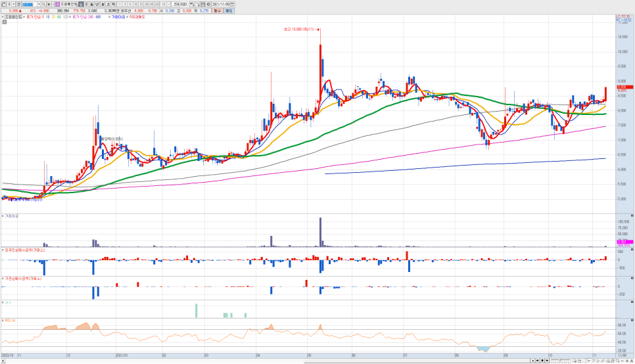Click the RSI panel corner box icon
Viewport: 635px width, 364px height.
[x=632, y=320]
